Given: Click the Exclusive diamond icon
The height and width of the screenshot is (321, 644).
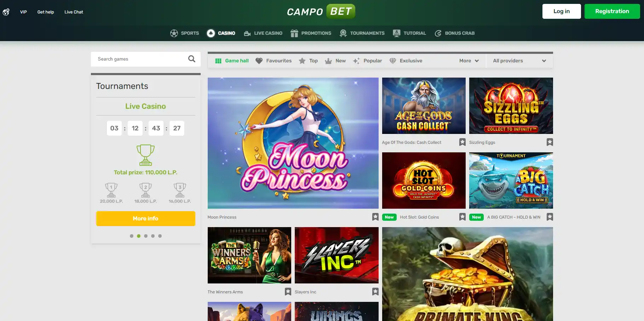Looking at the screenshot, I should (393, 61).
